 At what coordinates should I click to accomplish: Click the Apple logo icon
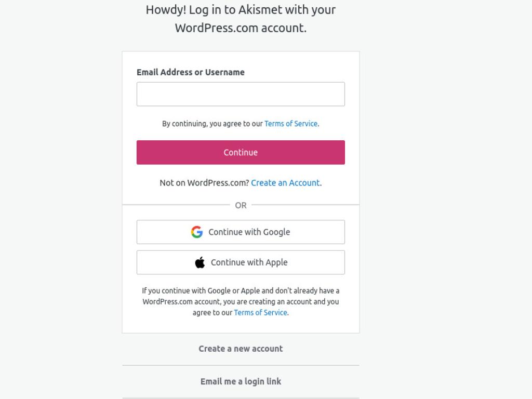(x=200, y=262)
